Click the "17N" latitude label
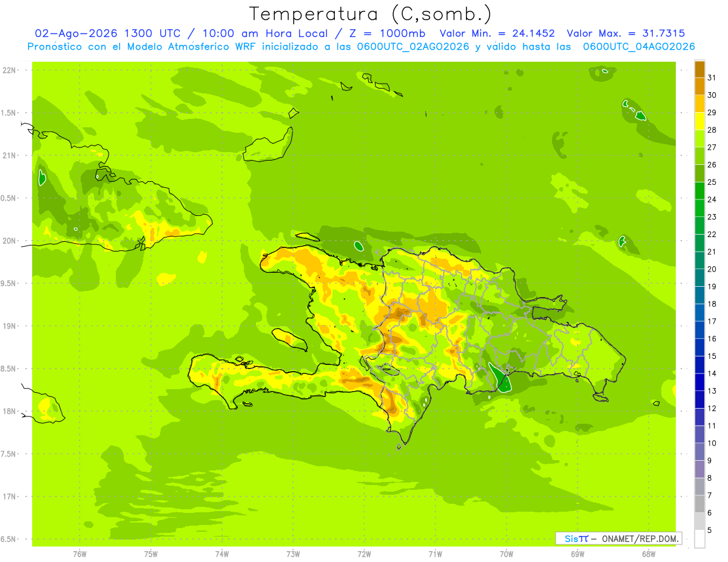The width and height of the screenshot is (728, 562). (x=10, y=497)
